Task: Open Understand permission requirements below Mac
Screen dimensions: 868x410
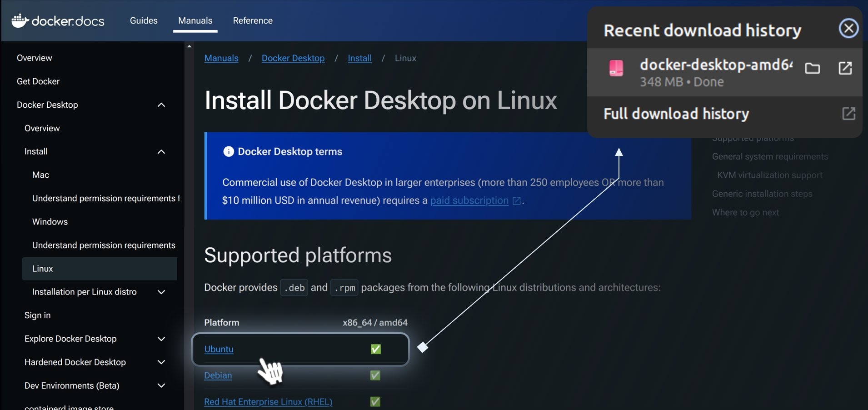Action: [x=106, y=198]
